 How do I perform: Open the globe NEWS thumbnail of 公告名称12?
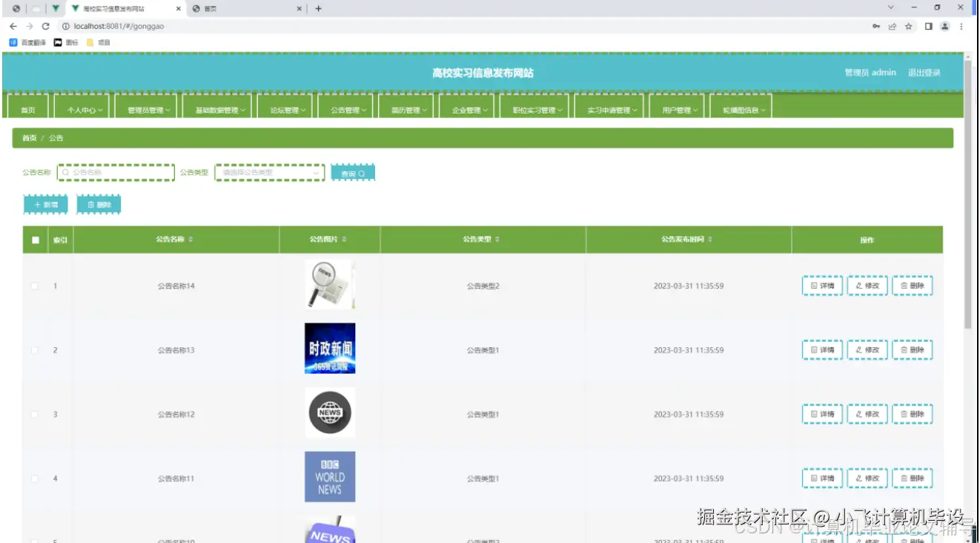pyautogui.click(x=330, y=412)
